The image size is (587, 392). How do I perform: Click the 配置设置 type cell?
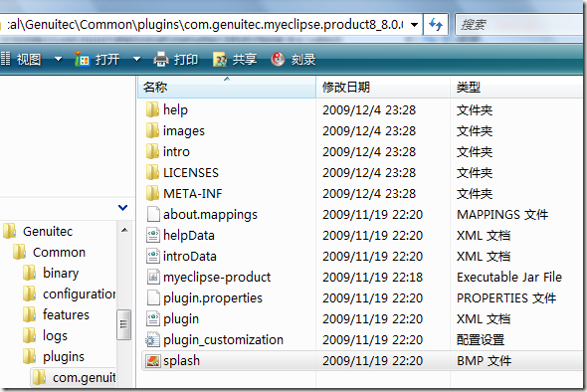(x=481, y=340)
